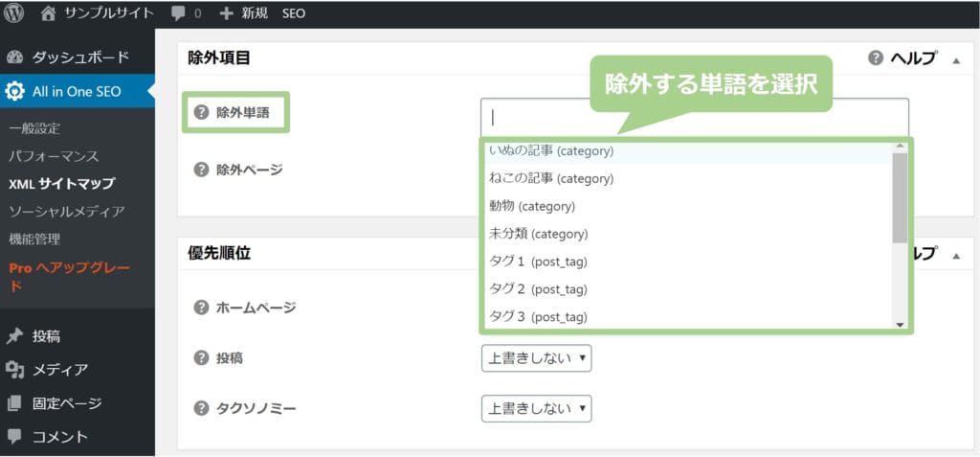980x457 pixels.
Task: Select 動物 (category) option
Action: 688,206
